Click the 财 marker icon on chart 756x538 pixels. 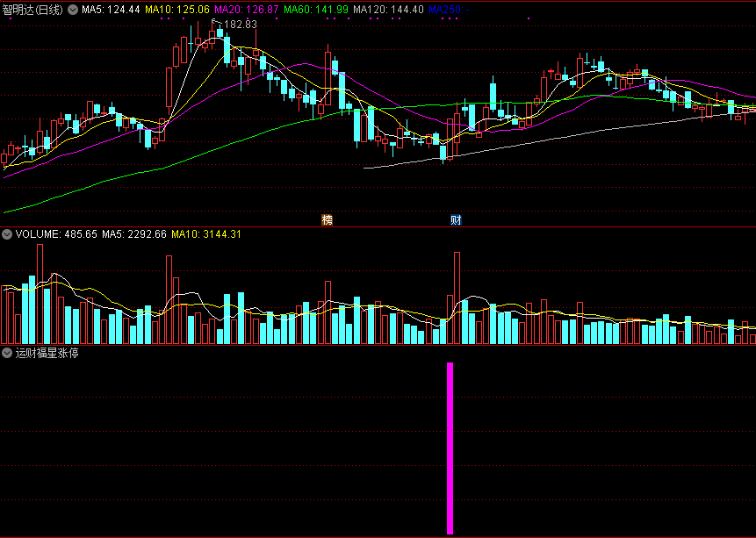click(x=456, y=220)
